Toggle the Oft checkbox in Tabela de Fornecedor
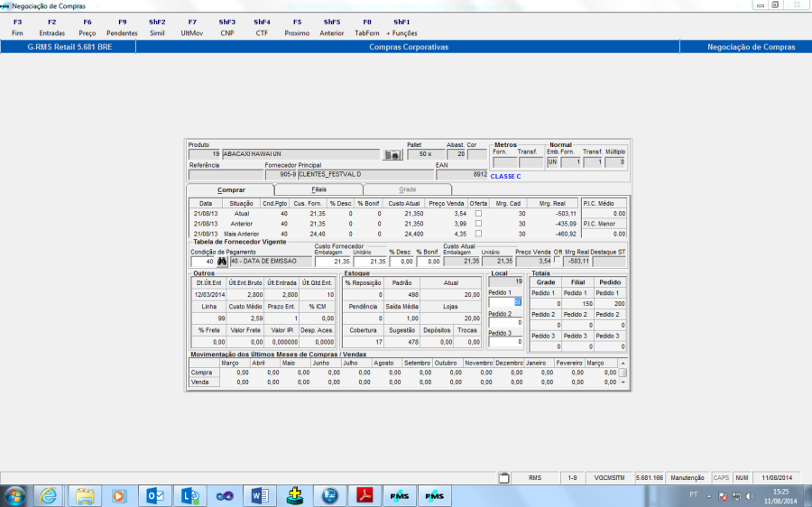Image resolution: width=812 pixels, height=507 pixels. [x=558, y=261]
